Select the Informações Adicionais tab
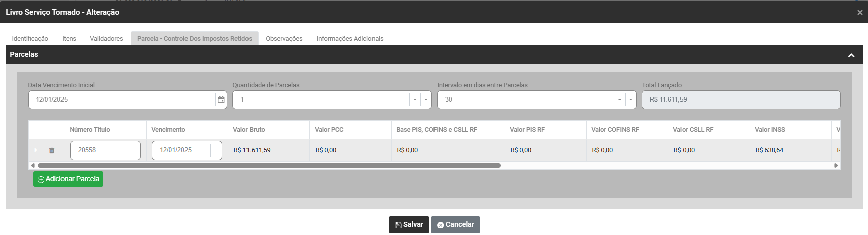 350,39
